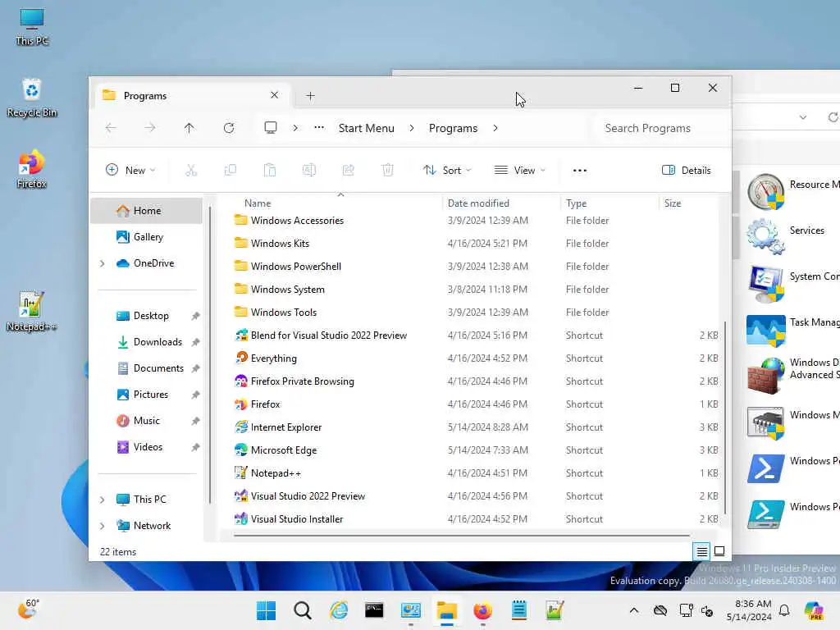Click the Cut scissors icon in toolbar
This screenshot has height=630, width=840.
pyautogui.click(x=190, y=171)
